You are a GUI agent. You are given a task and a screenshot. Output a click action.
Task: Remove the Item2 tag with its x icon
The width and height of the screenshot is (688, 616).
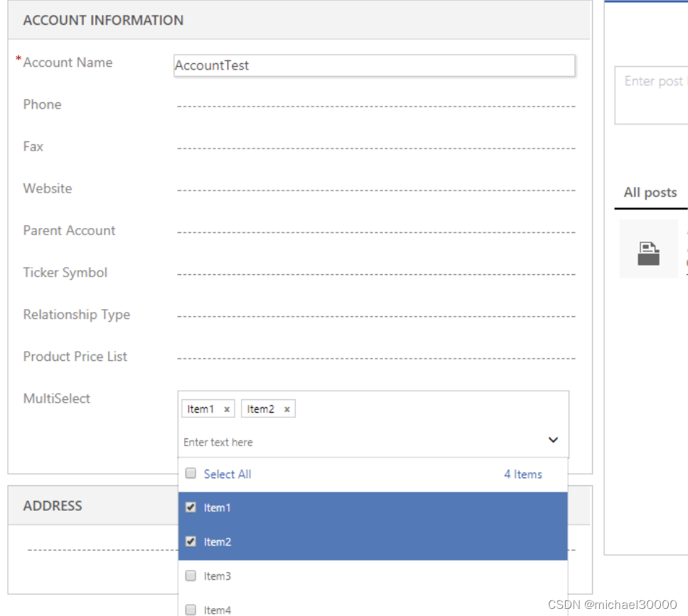point(286,409)
